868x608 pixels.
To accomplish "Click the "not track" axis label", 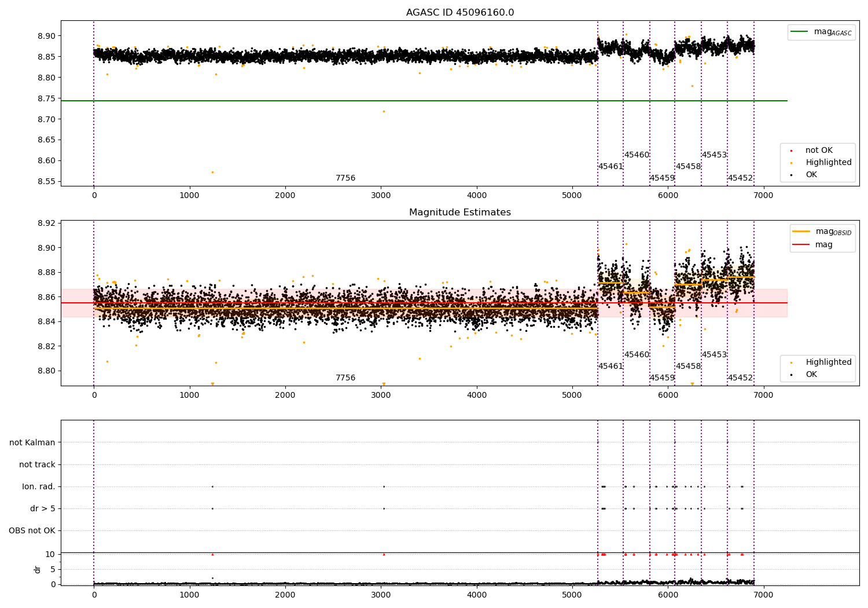I will (37, 464).
